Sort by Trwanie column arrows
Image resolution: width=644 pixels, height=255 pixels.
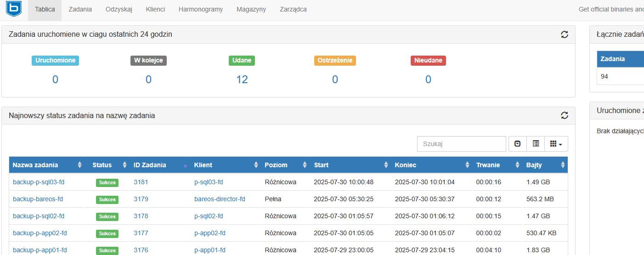point(517,165)
